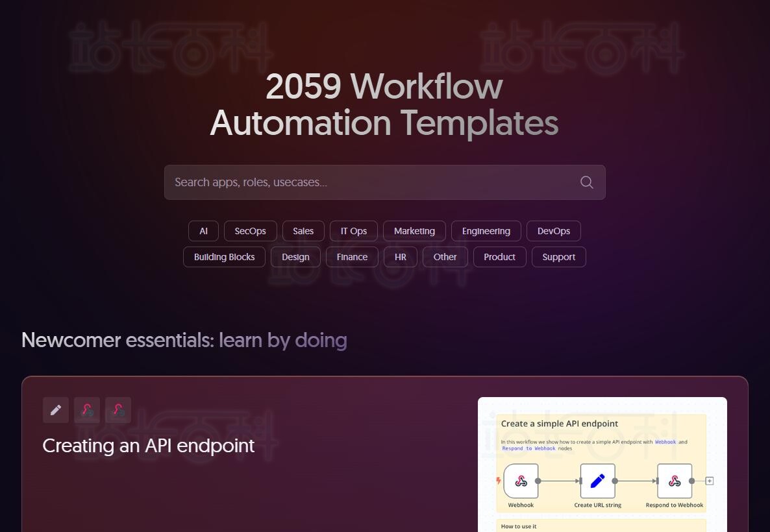
Task: Click the red trigger bolt beside the Webhook node
Action: (x=499, y=481)
